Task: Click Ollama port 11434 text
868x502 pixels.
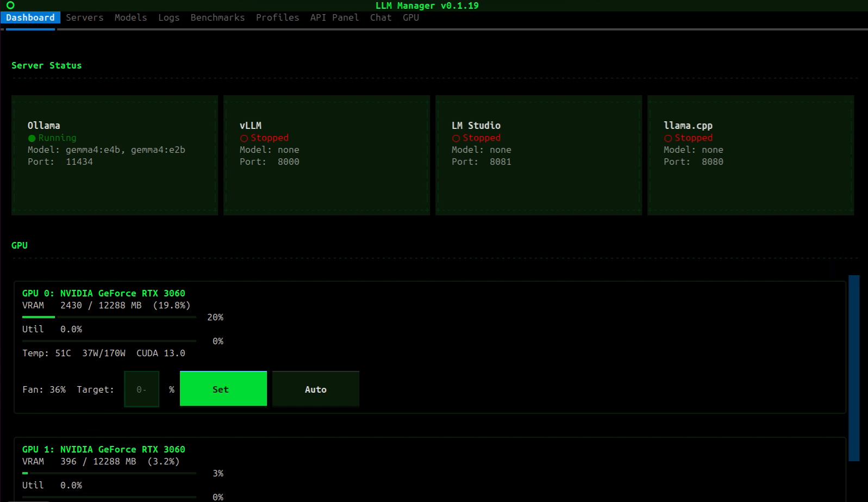Action: tap(79, 162)
